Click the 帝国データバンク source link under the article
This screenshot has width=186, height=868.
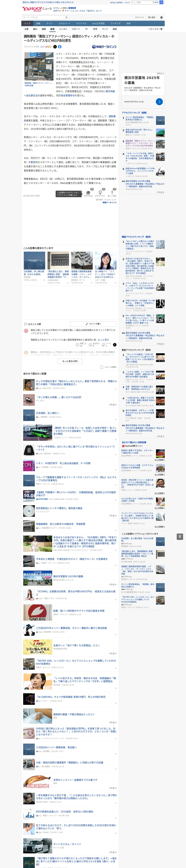[109, 203]
